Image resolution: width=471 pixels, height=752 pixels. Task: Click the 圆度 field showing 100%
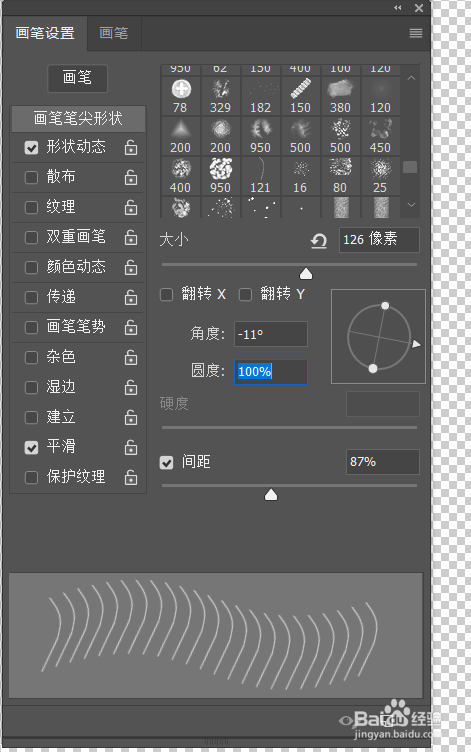(271, 372)
